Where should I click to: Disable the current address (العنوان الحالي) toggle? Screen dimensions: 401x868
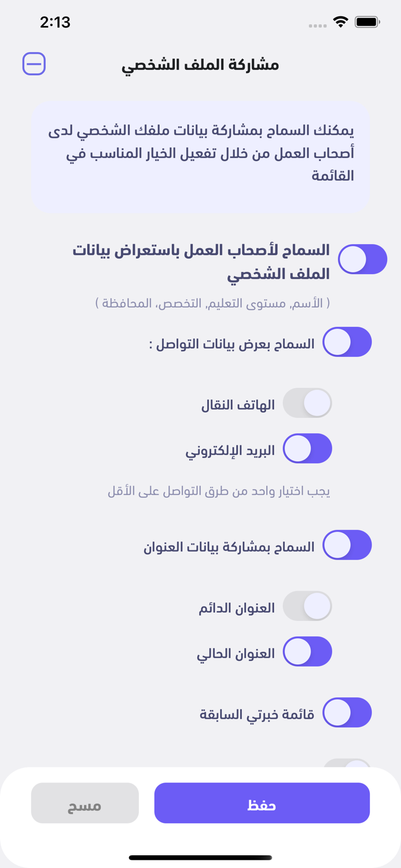(x=307, y=652)
